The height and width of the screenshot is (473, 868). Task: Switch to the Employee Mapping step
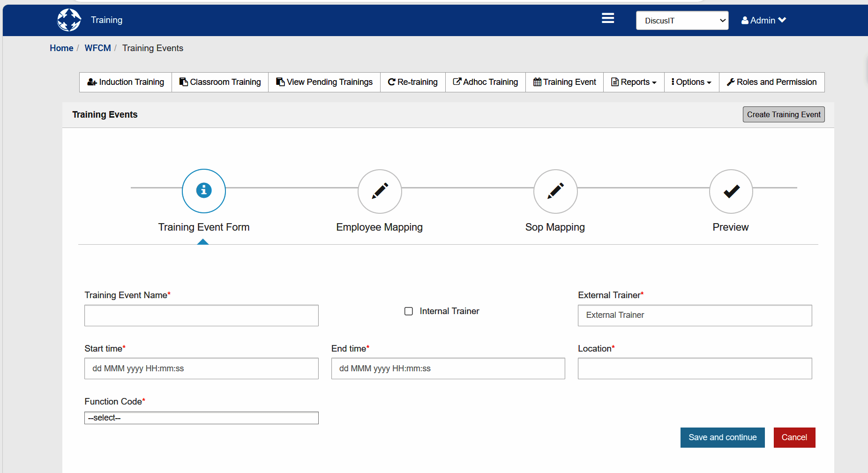[379, 191]
